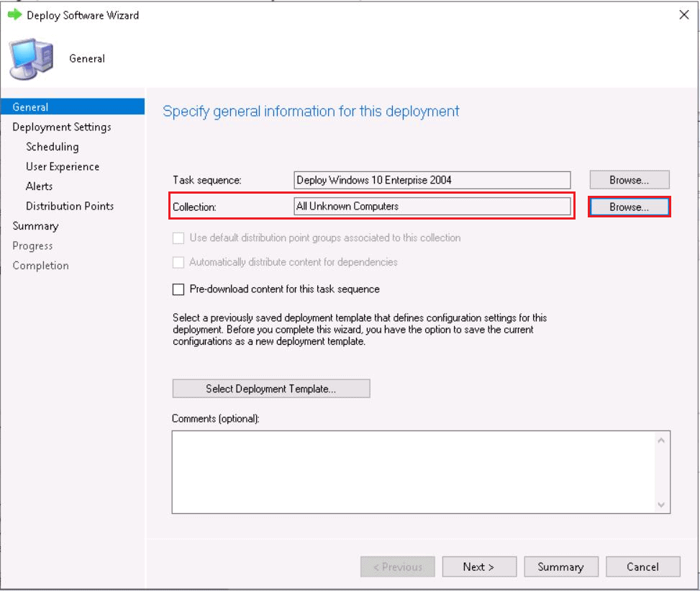Jump to the Summary page in sidebar
The width and height of the screenshot is (700, 591).
click(x=35, y=226)
